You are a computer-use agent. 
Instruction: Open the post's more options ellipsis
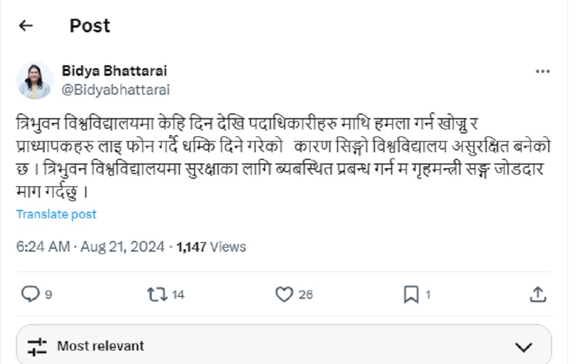click(x=542, y=72)
